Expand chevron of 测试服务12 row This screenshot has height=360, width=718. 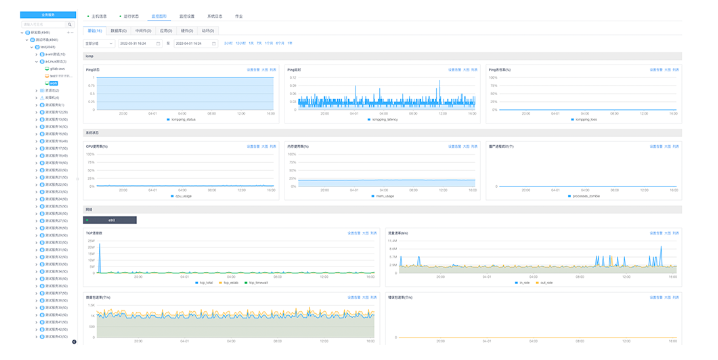(37, 112)
